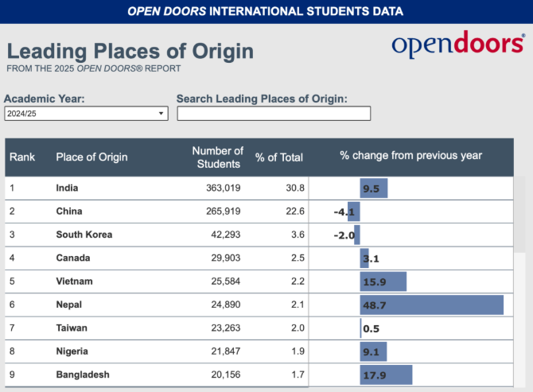Click the Nepal 48.7 change bar
The width and height of the screenshot is (533, 392).
pos(432,305)
